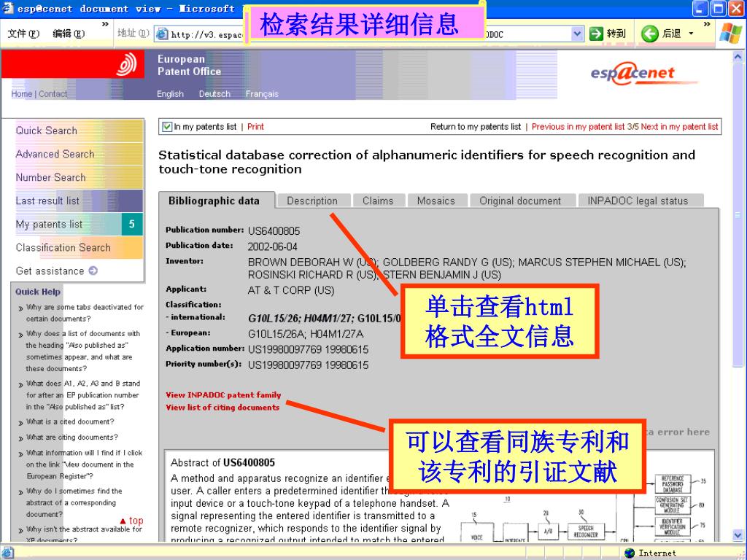Toggle the 'In my patents list' checkbox

coord(167,127)
